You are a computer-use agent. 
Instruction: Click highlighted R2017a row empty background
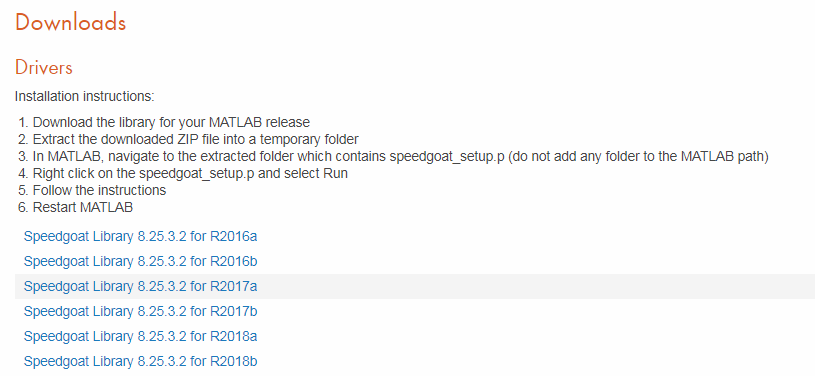(535, 287)
